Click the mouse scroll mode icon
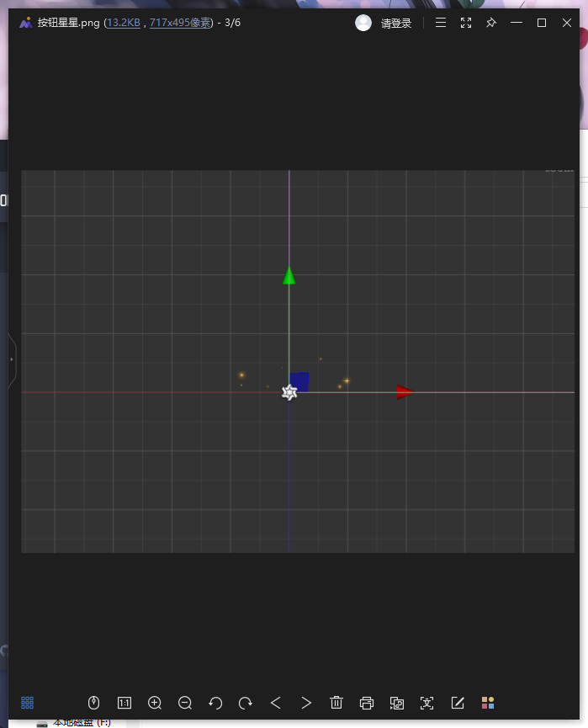588x728 pixels. coord(94,703)
